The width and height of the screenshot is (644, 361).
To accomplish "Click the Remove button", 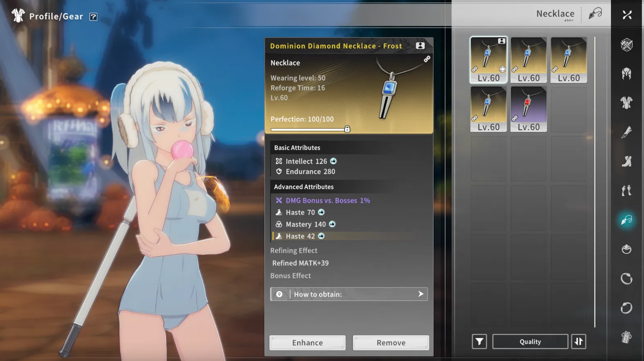I will 391,343.
